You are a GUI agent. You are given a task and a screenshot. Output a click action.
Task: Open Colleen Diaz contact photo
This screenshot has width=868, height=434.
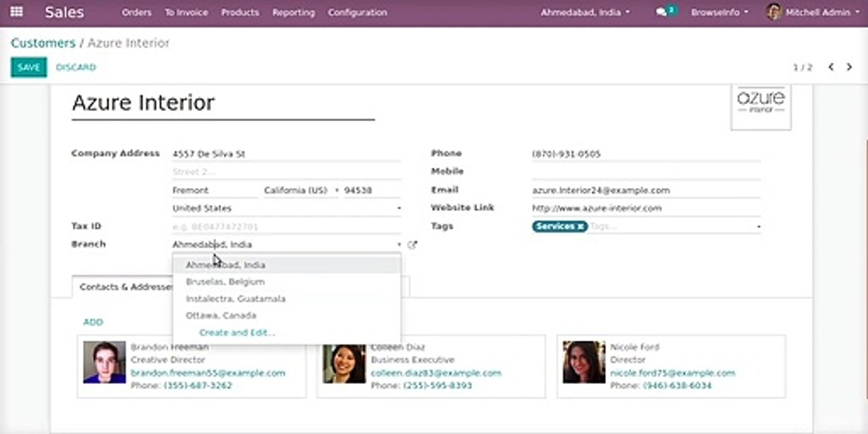pyautogui.click(x=344, y=362)
